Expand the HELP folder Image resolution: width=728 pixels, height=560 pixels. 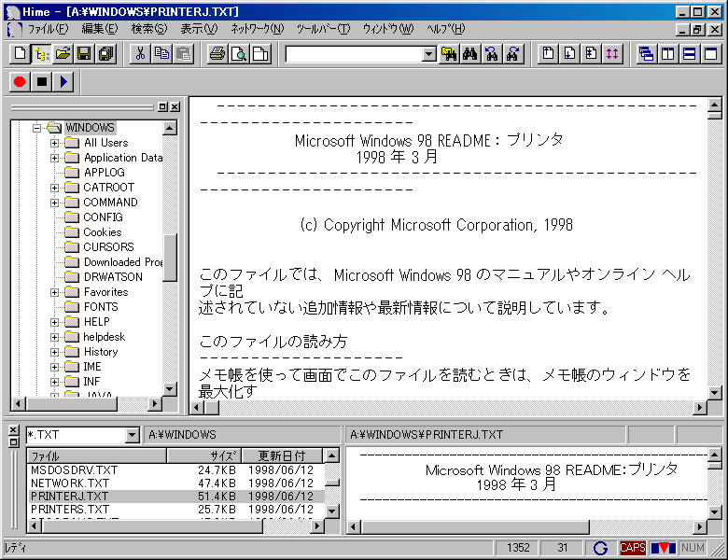click(55, 322)
